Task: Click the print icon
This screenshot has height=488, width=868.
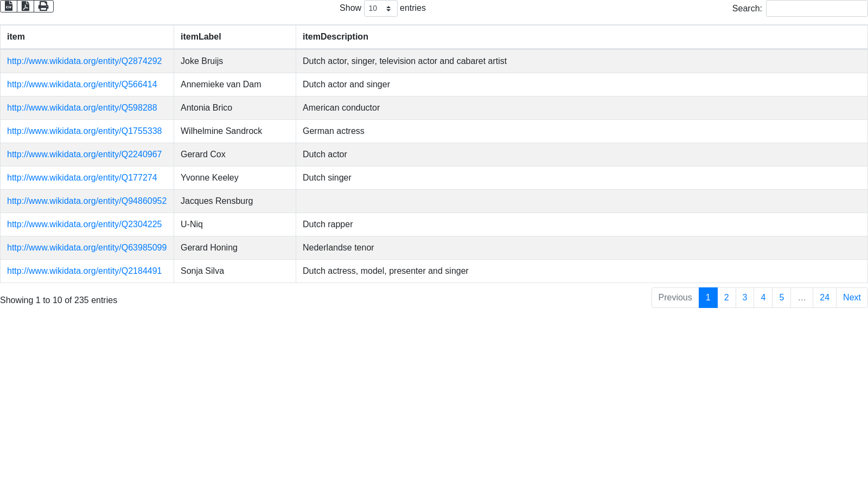Action: (43, 6)
